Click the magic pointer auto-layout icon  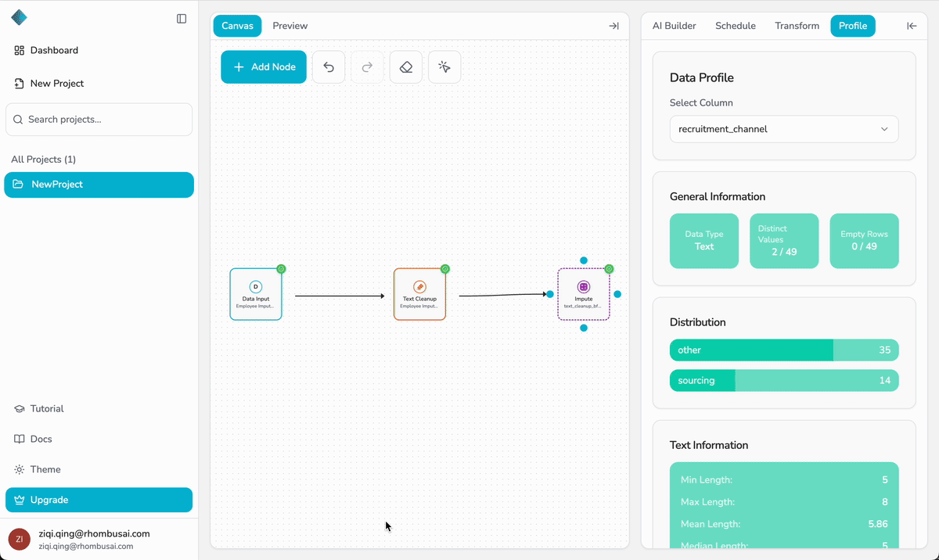[444, 67]
